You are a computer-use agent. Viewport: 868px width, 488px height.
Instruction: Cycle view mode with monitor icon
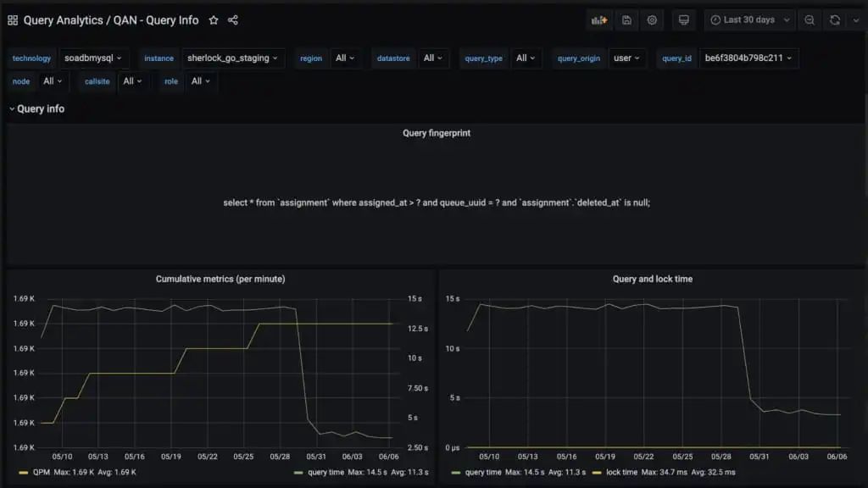coord(684,20)
